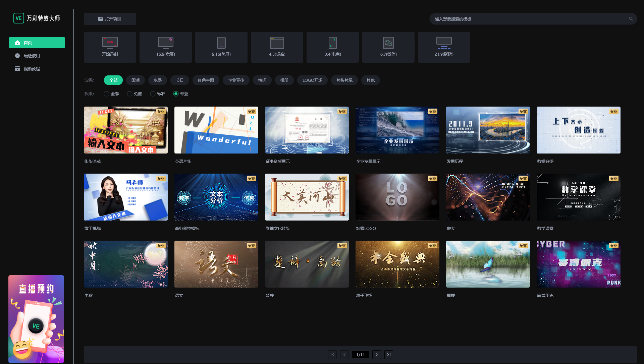Open 视频教程 (video tutorials) in sidebar
Image resolution: width=644 pixels, height=364 pixels.
click(32, 69)
